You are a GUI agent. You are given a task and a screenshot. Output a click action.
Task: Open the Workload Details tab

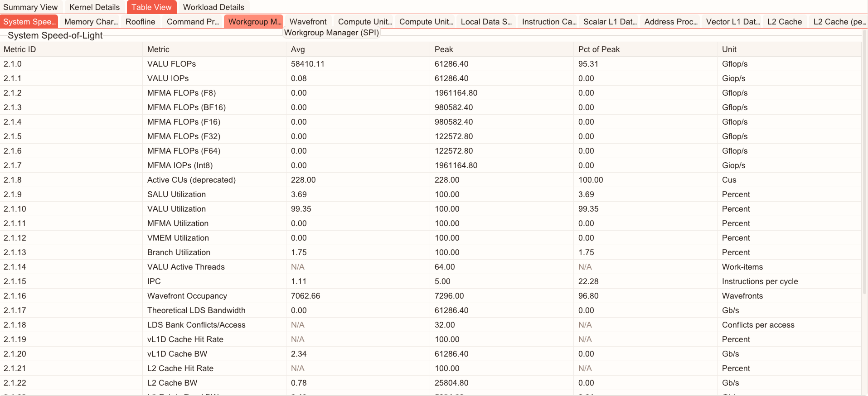point(213,7)
